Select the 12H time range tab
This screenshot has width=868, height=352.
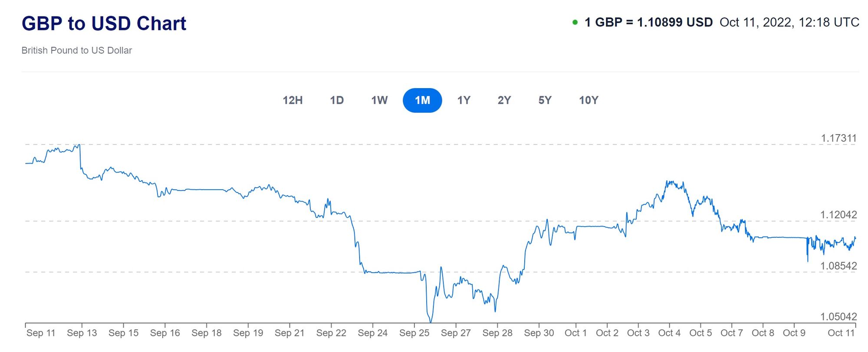tap(293, 100)
